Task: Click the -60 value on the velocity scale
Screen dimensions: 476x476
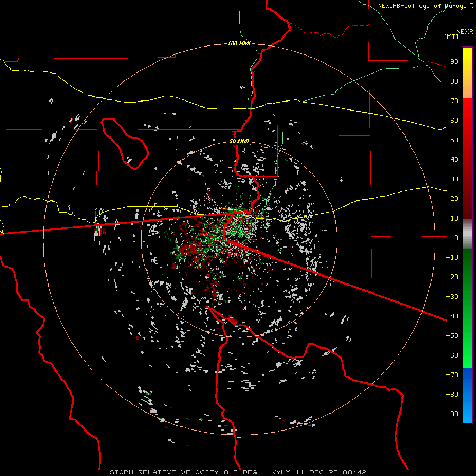Action: (x=452, y=355)
